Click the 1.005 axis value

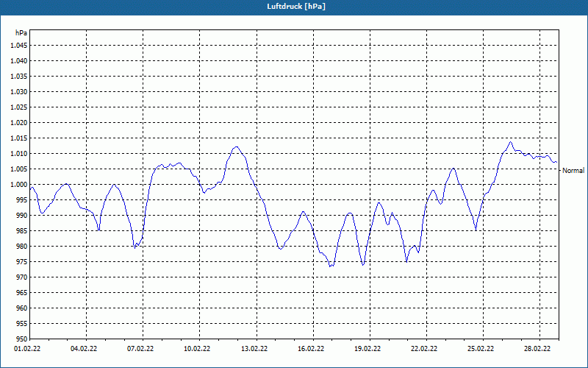click(x=19, y=169)
